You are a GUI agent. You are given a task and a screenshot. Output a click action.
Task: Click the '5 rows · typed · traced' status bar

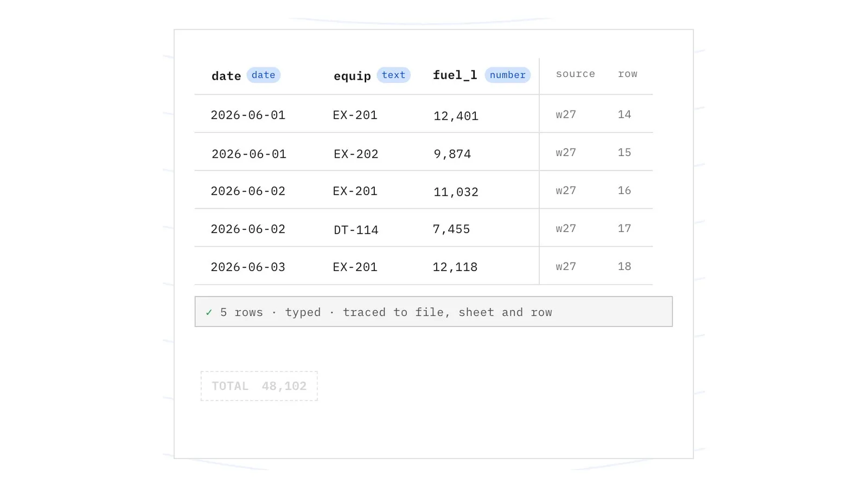tap(433, 312)
